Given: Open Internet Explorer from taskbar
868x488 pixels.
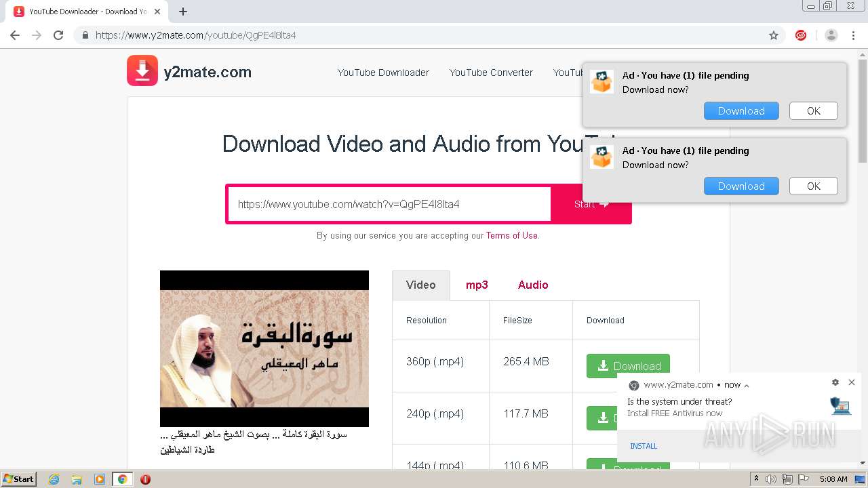Looking at the screenshot, I should click(54, 479).
